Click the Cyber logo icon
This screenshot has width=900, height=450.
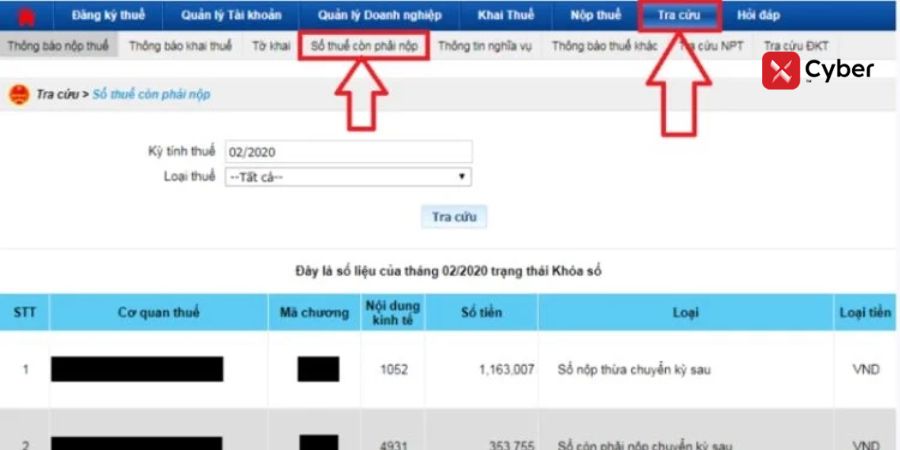780,71
